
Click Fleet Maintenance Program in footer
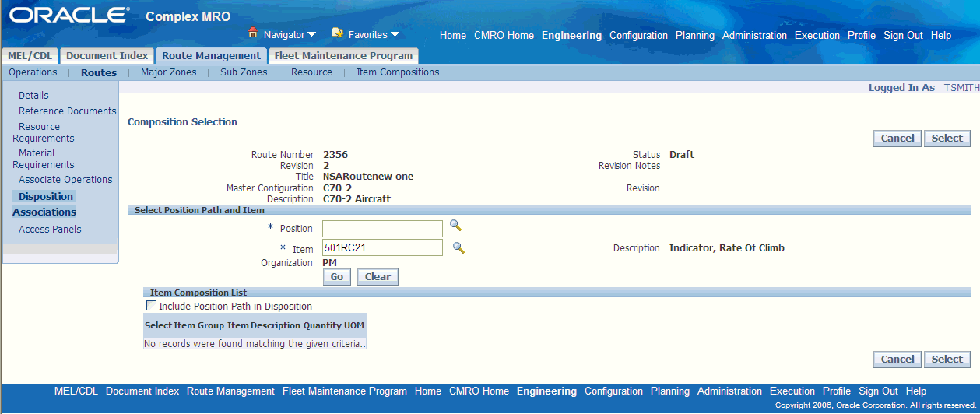[345, 391]
